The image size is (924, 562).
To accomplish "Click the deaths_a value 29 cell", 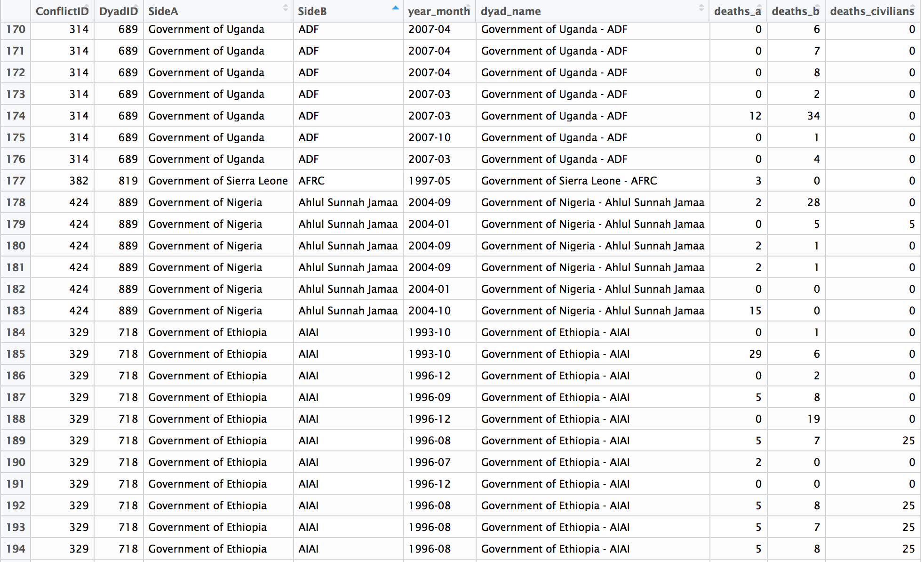I will pyautogui.click(x=755, y=354).
